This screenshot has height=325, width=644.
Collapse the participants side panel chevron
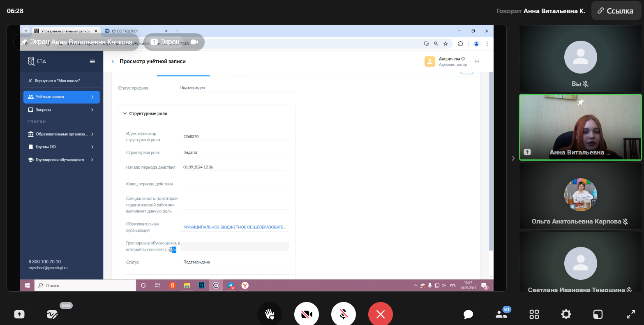click(x=513, y=158)
